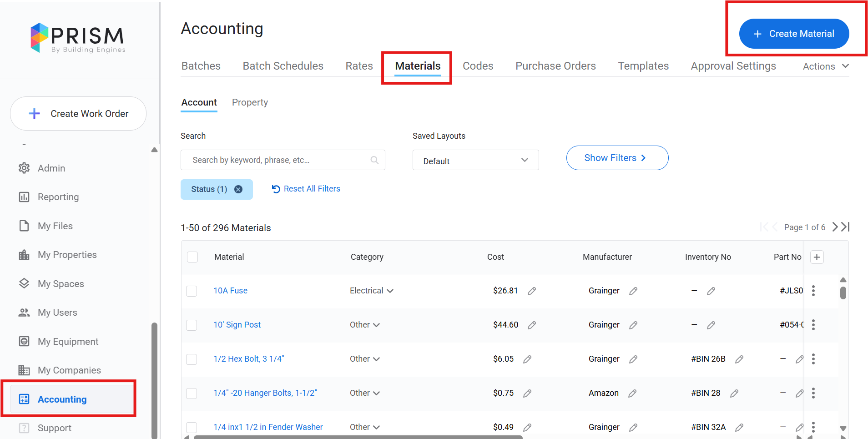Open the Support help icon
This screenshot has height=439, width=868.
(x=24, y=428)
